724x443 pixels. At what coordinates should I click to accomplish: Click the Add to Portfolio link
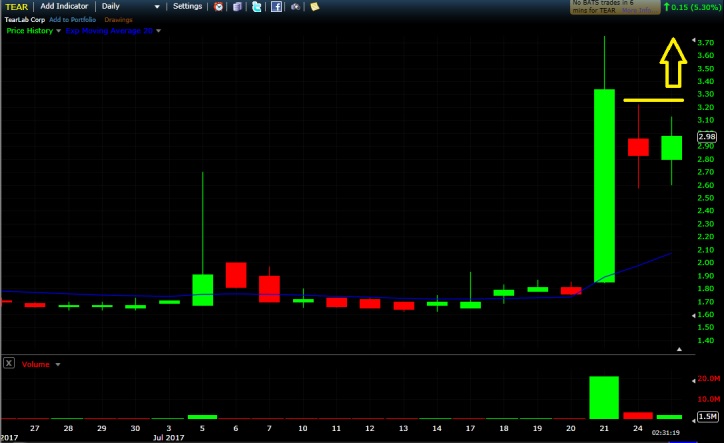point(70,19)
